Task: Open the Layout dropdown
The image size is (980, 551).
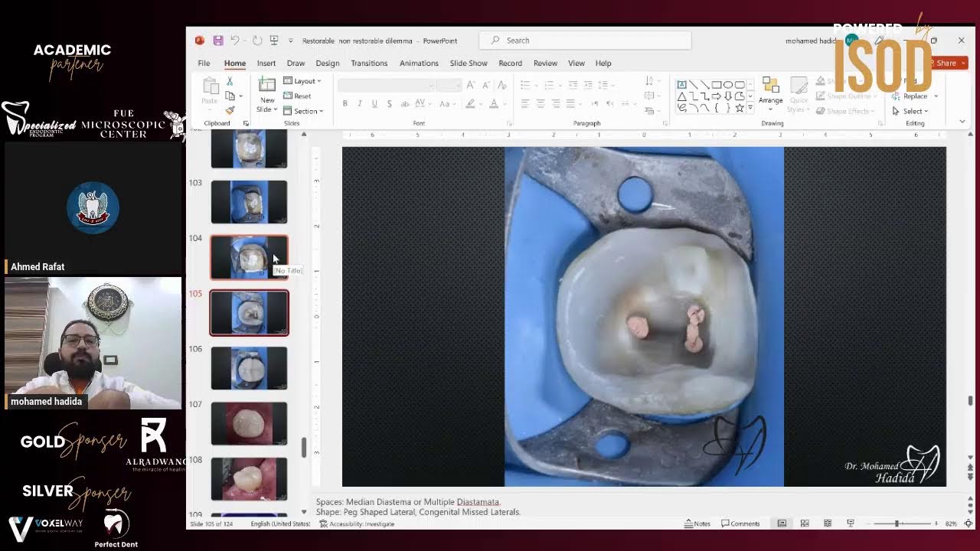Action: tap(302, 81)
